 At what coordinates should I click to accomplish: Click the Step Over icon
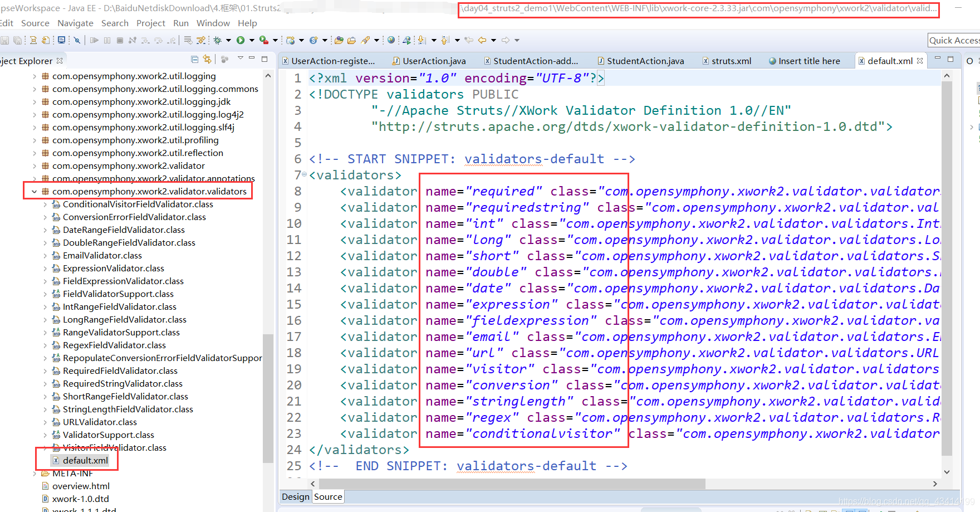pos(158,40)
